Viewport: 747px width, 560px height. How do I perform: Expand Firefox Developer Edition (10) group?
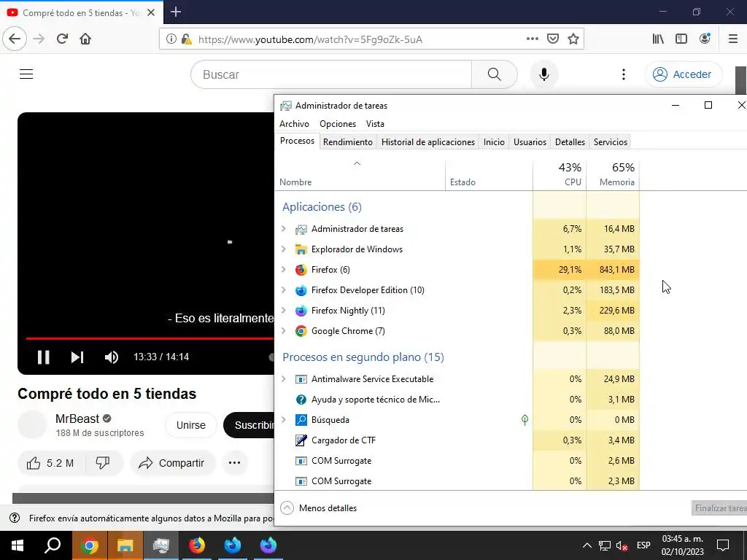(x=284, y=290)
